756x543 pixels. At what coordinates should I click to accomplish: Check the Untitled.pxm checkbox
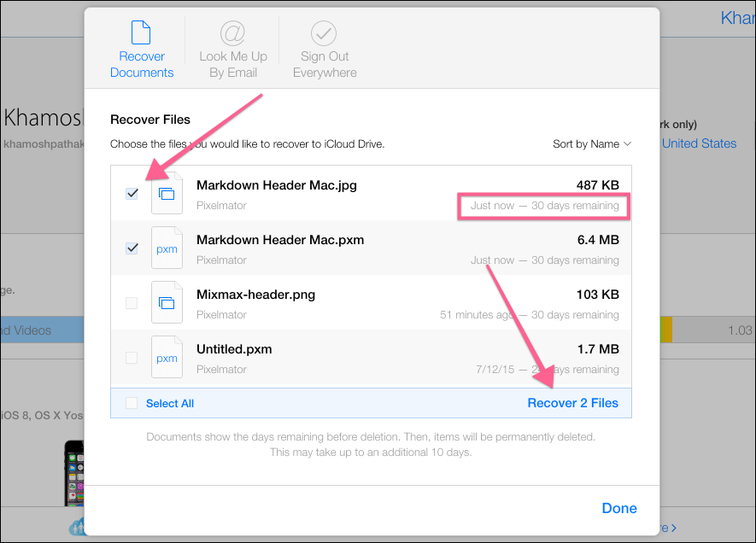point(132,358)
